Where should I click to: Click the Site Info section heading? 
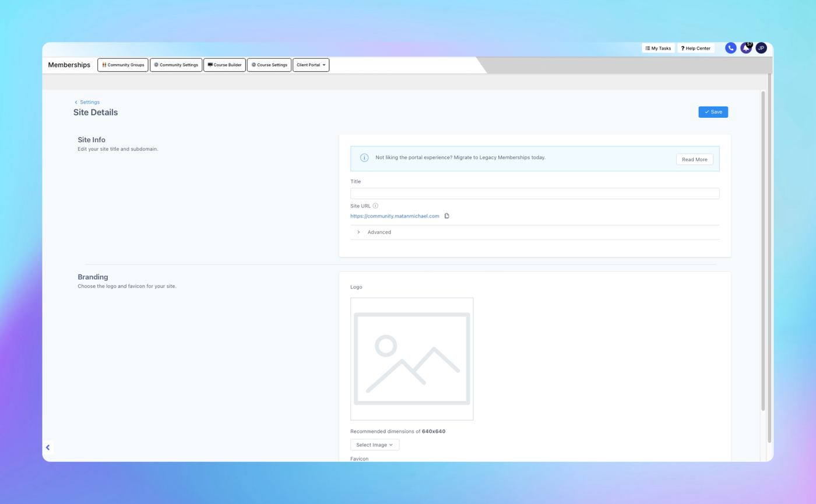tap(92, 140)
